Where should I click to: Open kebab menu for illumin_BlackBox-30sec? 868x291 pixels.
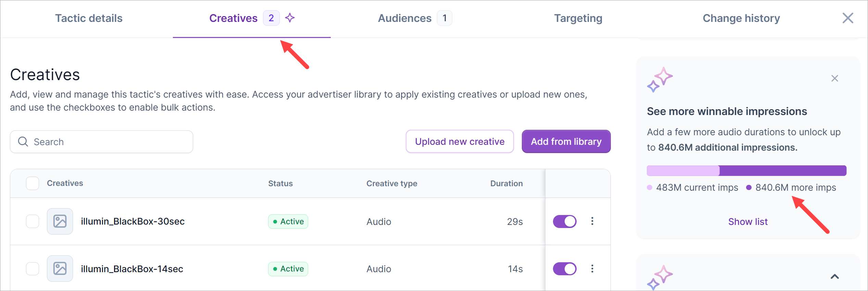tap(592, 221)
